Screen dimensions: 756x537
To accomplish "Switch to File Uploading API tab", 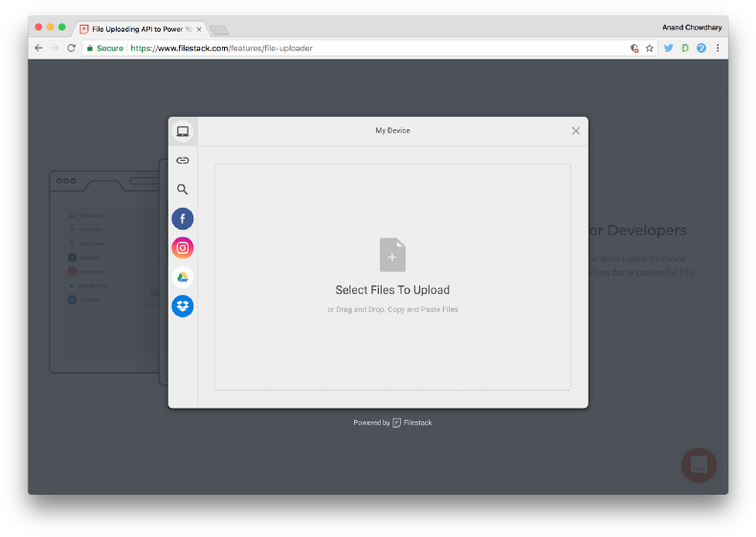I will click(x=139, y=29).
